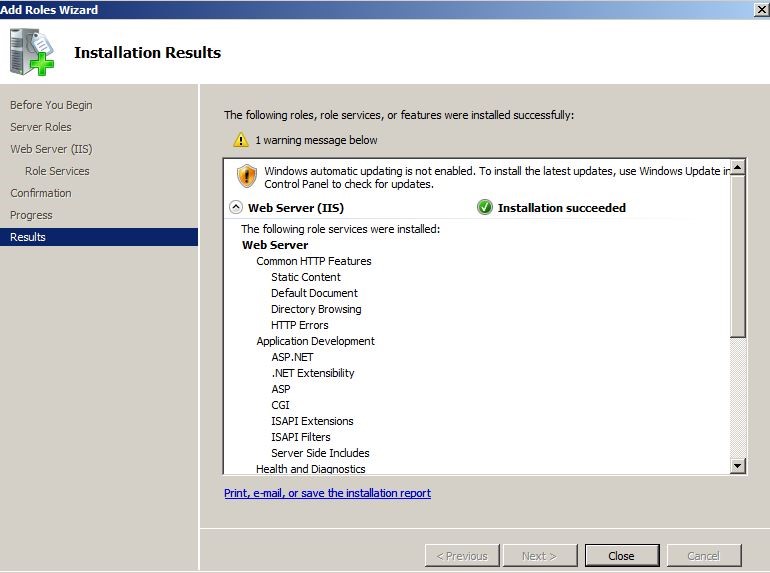Click 'Common HTTP Features' in the list
The image size is (770, 573).
(x=314, y=261)
